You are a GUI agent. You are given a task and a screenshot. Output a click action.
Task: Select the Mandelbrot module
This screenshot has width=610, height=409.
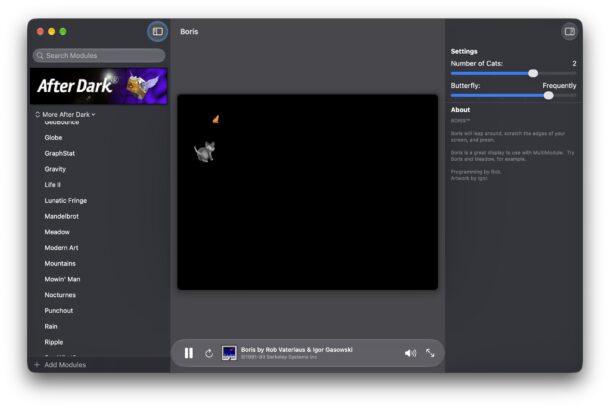coord(61,216)
